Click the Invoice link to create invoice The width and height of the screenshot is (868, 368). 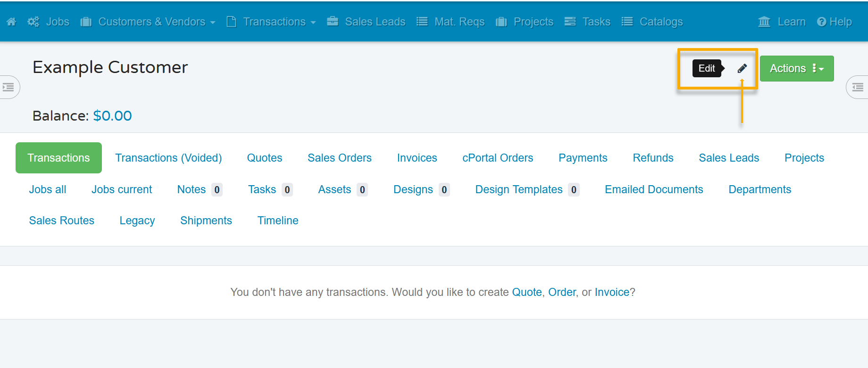(612, 292)
